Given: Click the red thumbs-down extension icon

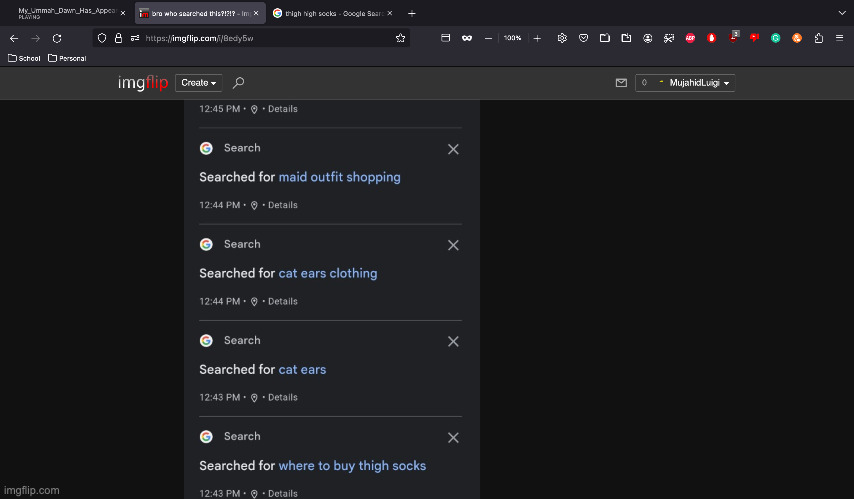Looking at the screenshot, I should click(x=754, y=38).
